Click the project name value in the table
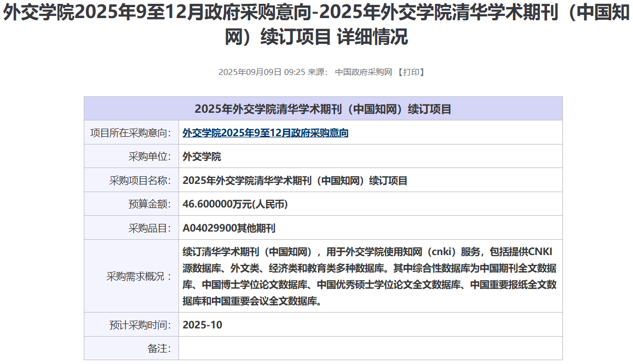The height and width of the screenshot is (364, 633). [295, 181]
